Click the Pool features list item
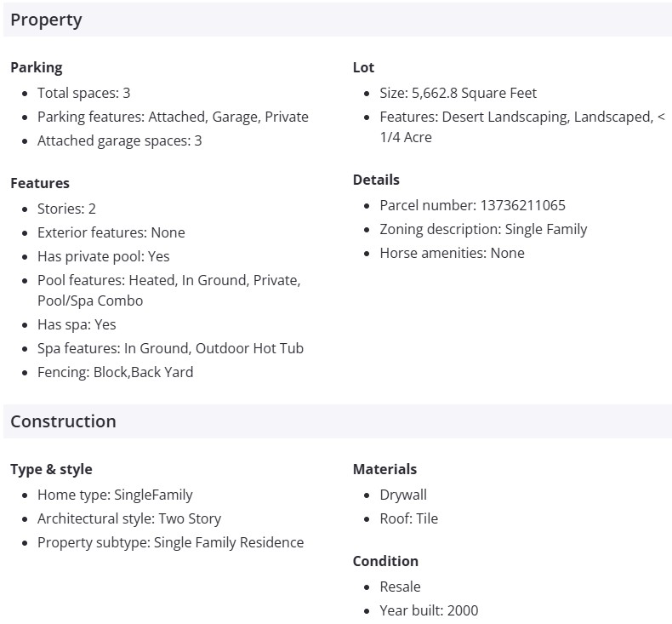Image resolution: width=672 pixels, height=624 pixels. [168, 280]
